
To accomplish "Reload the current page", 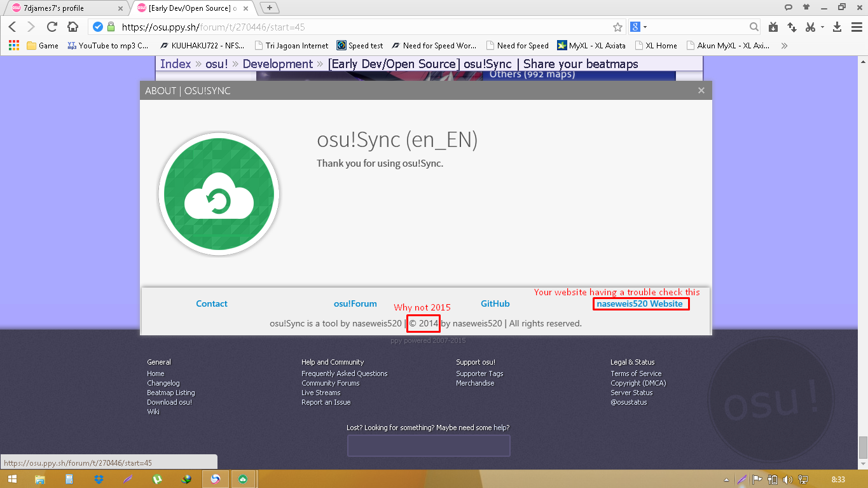I will pos(52,27).
